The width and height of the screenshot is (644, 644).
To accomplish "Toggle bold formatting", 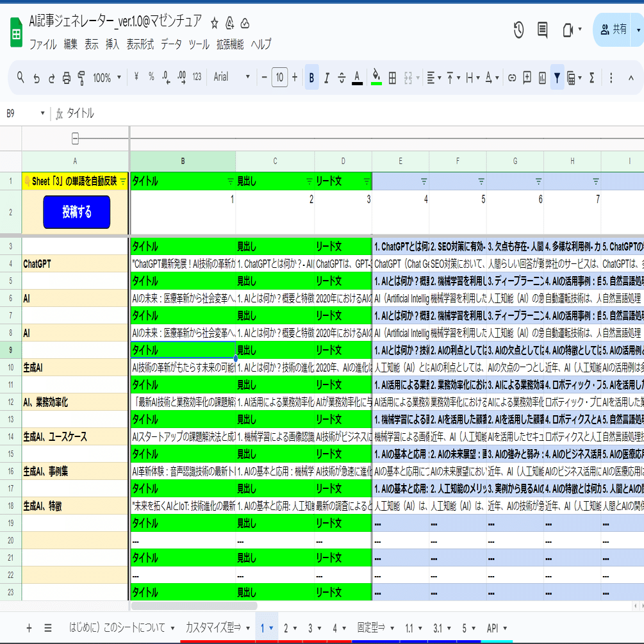I will click(311, 78).
